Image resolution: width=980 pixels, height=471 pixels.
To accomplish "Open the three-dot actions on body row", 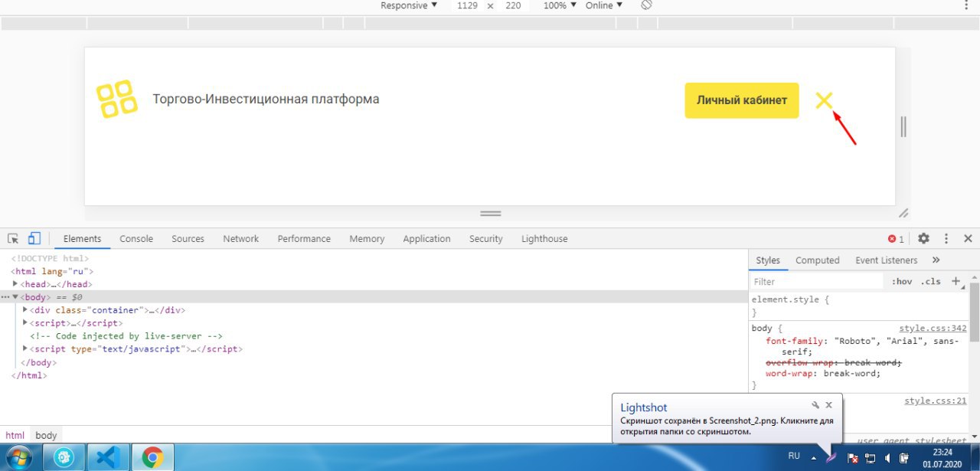I will 5,297.
